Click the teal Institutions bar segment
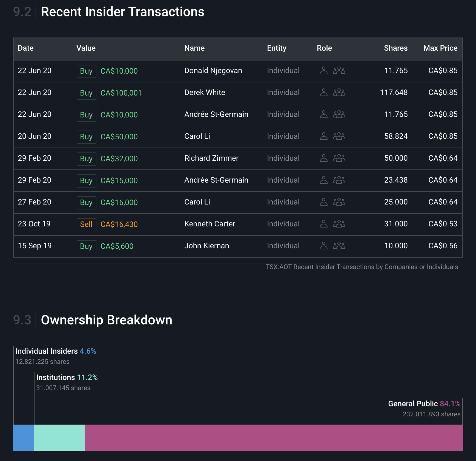 pos(59,437)
